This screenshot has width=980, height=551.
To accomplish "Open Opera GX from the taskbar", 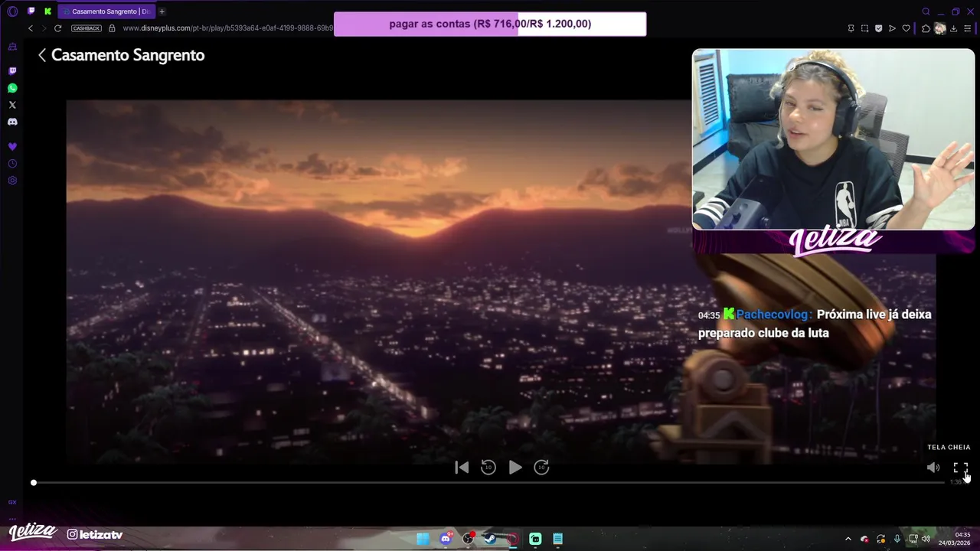I will (512, 539).
